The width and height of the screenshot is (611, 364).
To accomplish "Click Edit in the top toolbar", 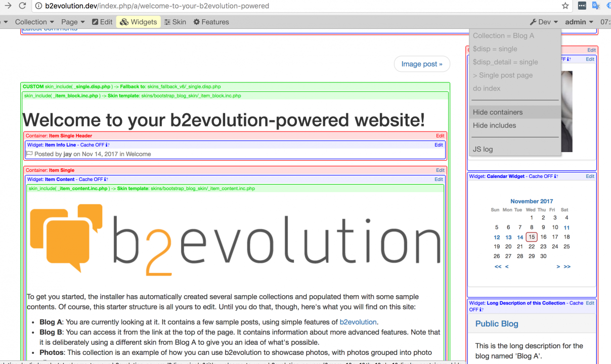I will tap(102, 22).
